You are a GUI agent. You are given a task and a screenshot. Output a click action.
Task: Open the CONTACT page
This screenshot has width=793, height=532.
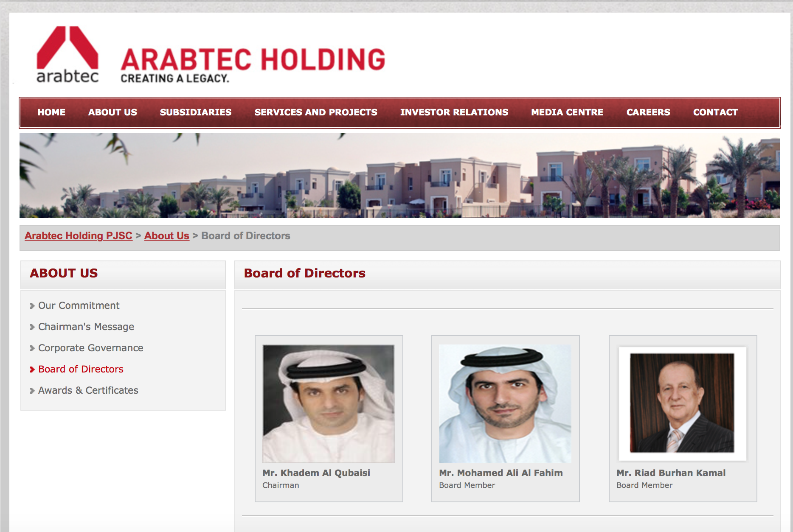pos(716,112)
